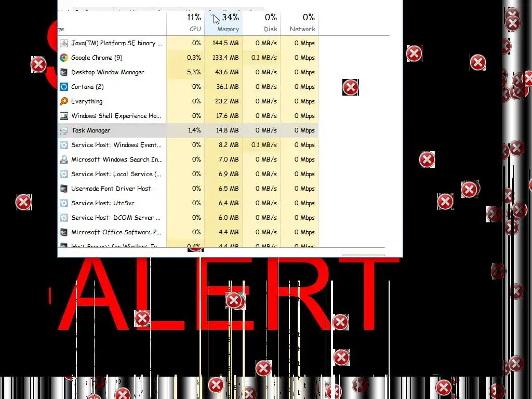Select Service Host: Local Service process name

pyautogui.click(x=116, y=174)
